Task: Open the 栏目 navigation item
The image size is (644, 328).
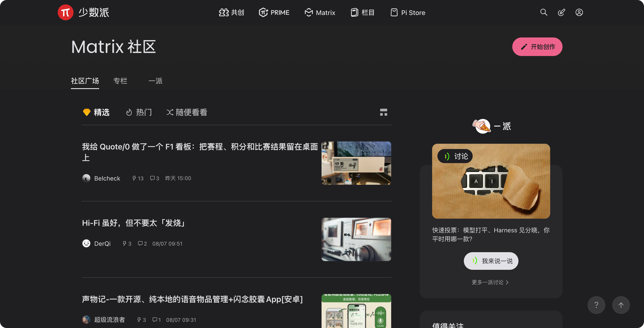Action: 363,13
